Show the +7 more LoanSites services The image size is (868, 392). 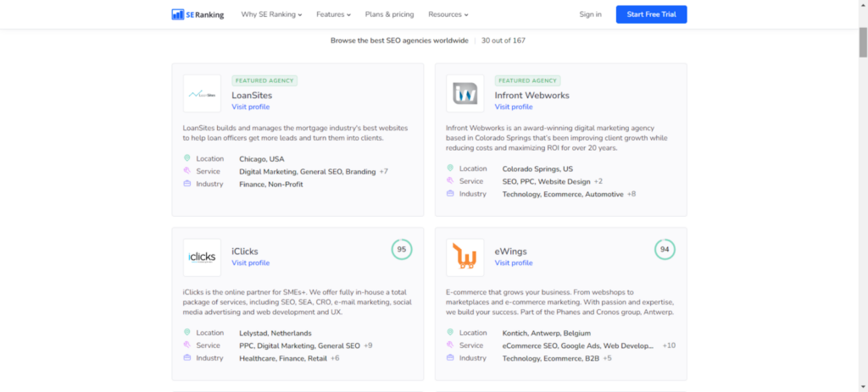point(384,171)
